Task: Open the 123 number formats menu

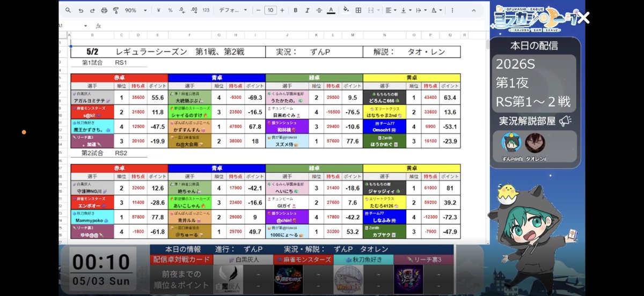Action: pos(206,10)
